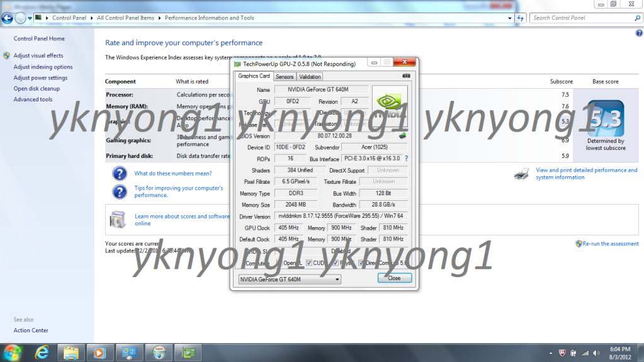Click What do these numbers mean
Viewport: 644px width, 362px height.
tap(173, 173)
